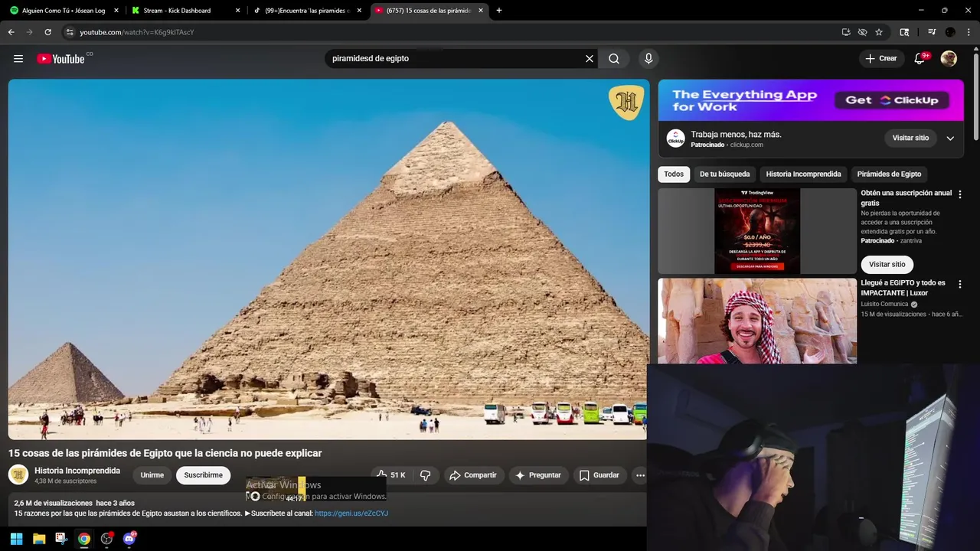
Task: Open OBS Studio from the taskbar
Action: click(106, 539)
